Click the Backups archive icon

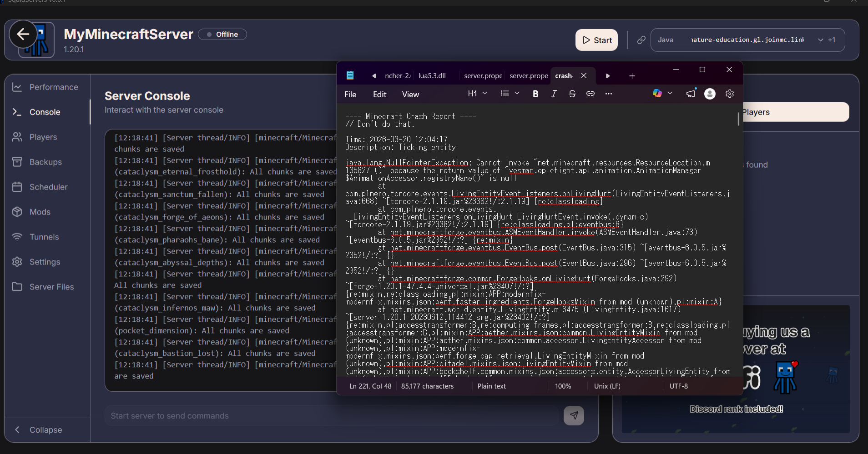[x=17, y=162]
